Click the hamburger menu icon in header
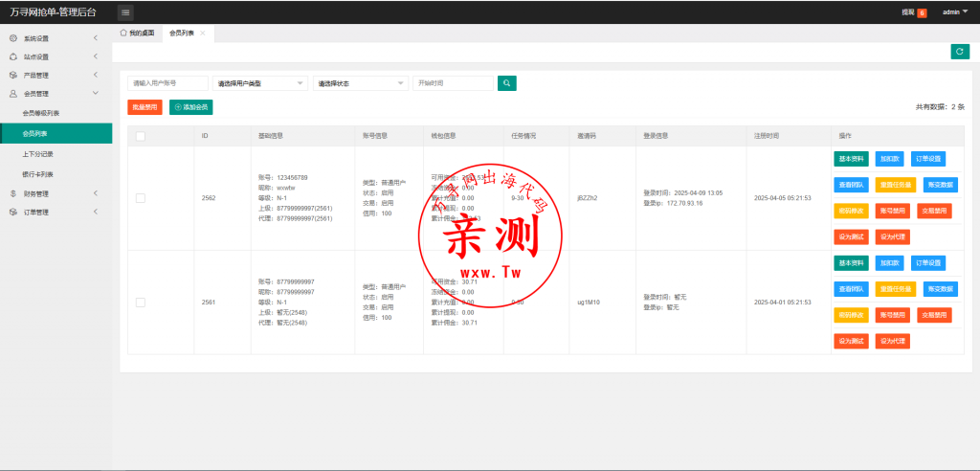This screenshot has height=471, width=980. coord(125,11)
